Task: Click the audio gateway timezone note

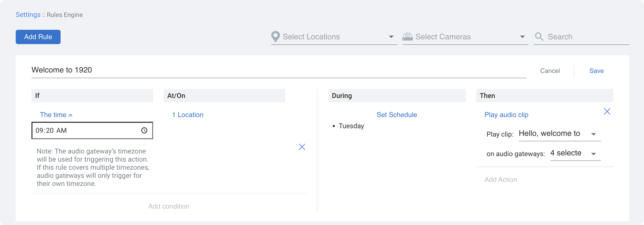Action: tap(93, 167)
